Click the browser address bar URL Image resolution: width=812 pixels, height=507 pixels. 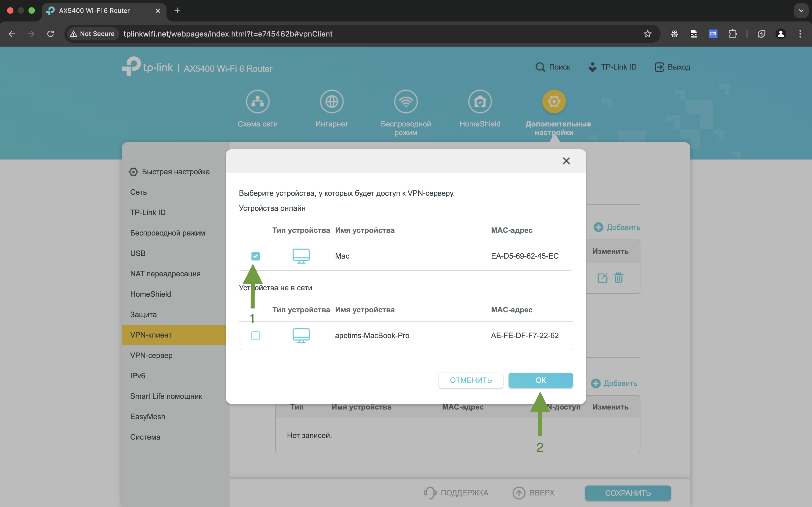(228, 34)
